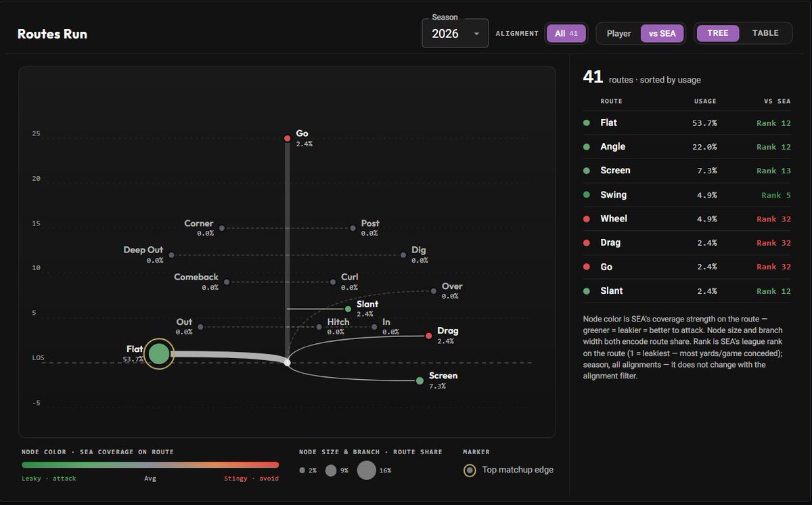Select the Drag row in routes list

pyautogui.click(x=686, y=242)
